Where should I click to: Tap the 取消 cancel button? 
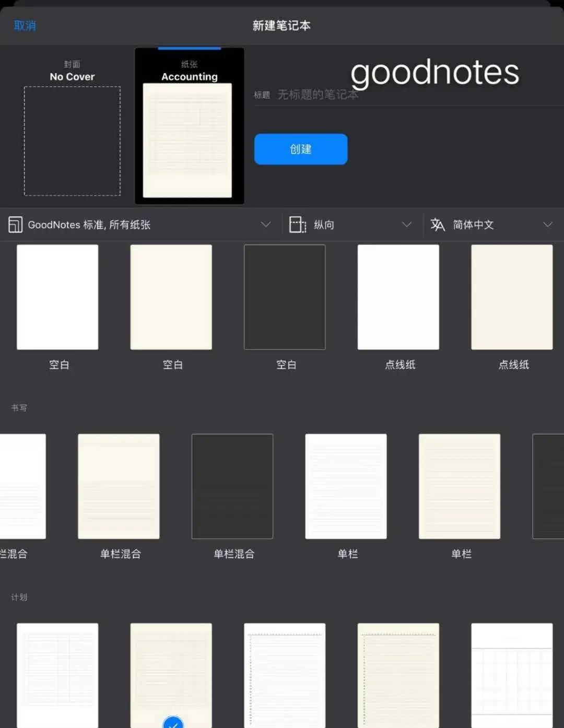(25, 25)
